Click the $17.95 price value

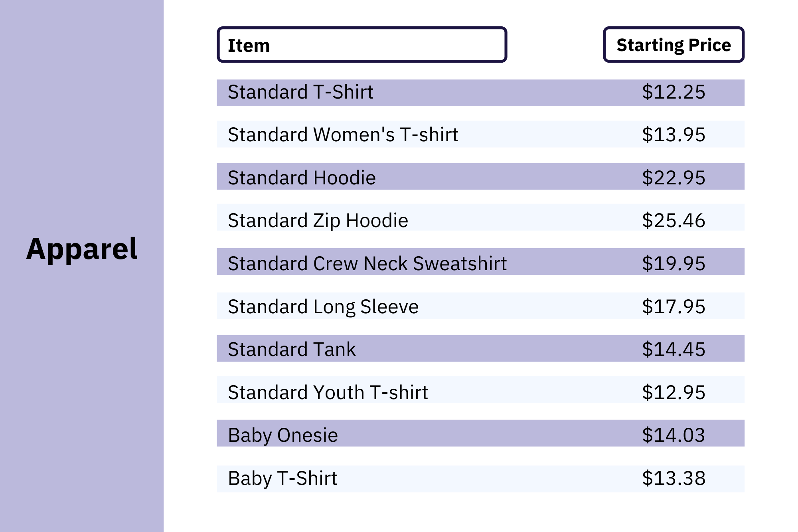click(674, 307)
